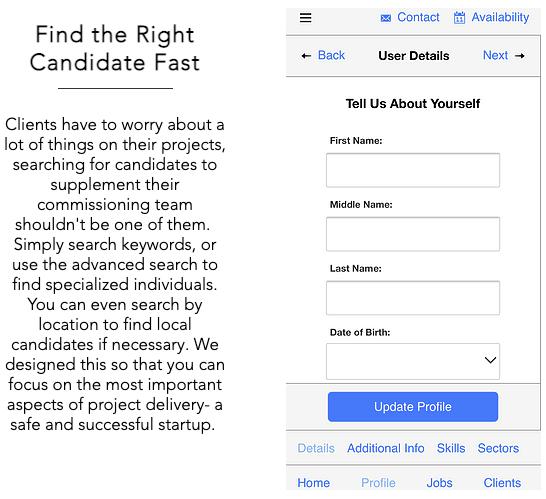The image size is (546, 499).
Task: Open the hamburger menu icon
Action: (305, 17)
